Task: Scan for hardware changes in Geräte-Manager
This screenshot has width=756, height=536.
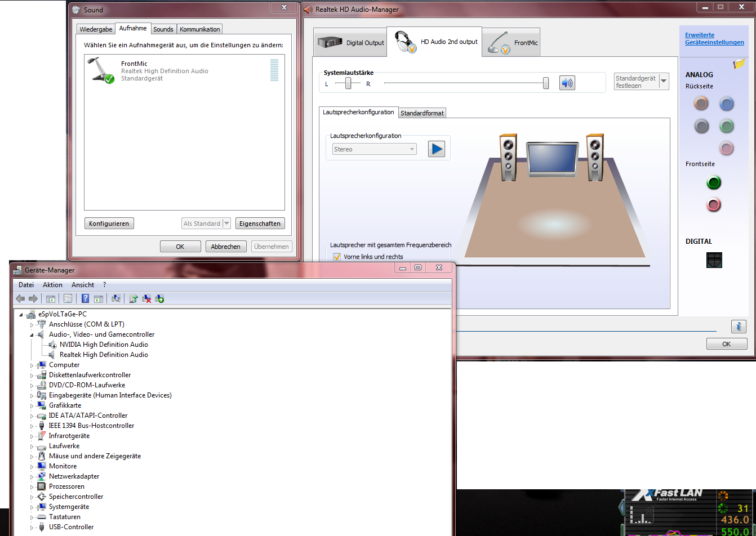Action: click(116, 298)
